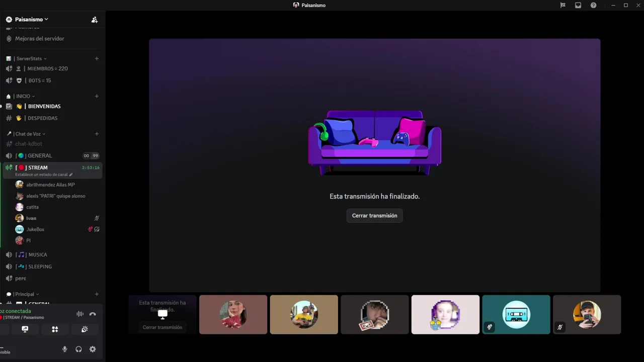Screen dimensions: 644x362
Task: Open the invite people icon beside Paisanismo
Action: pos(95,20)
